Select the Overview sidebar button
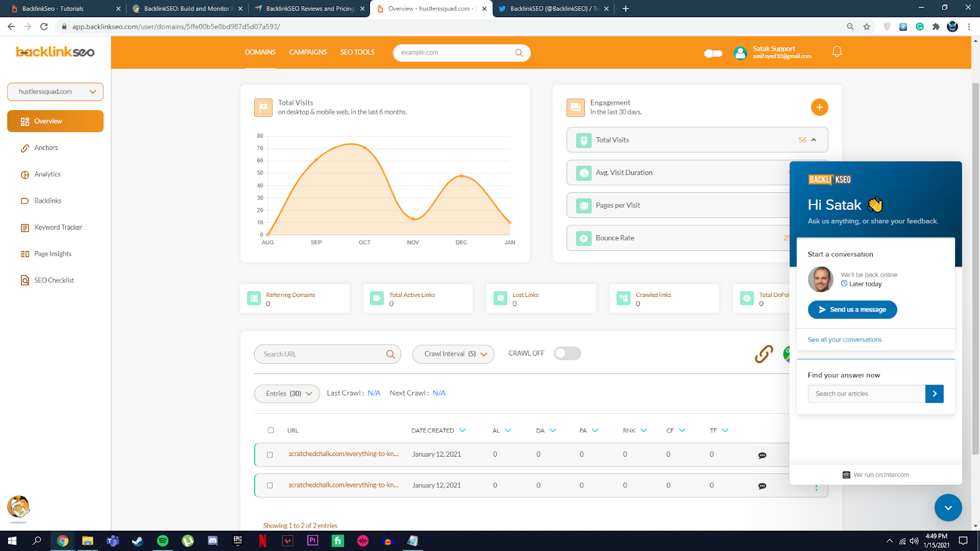The image size is (980, 551). click(55, 121)
